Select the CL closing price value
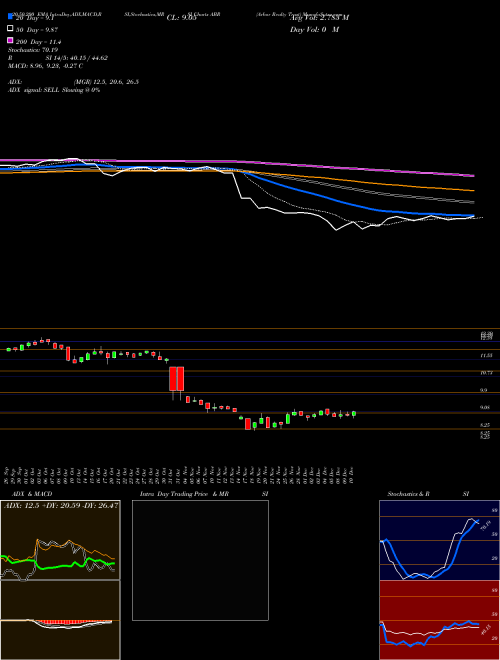 point(182,18)
